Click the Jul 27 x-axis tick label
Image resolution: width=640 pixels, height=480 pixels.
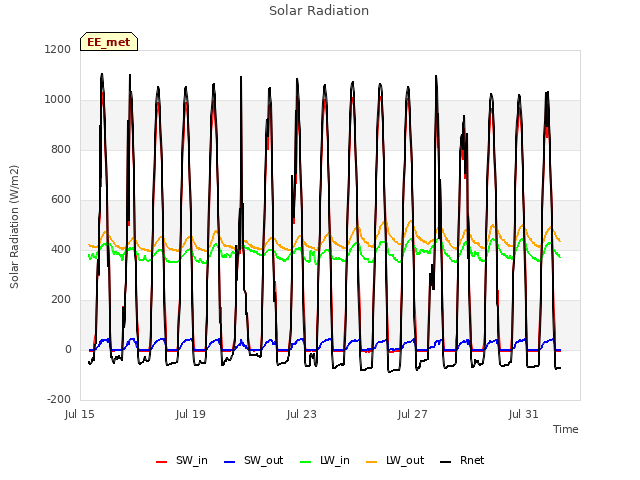[413, 414]
